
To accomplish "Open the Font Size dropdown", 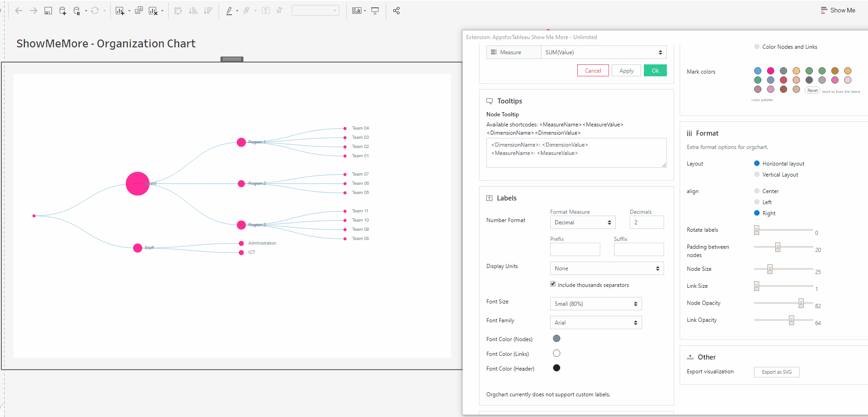I will (x=596, y=304).
